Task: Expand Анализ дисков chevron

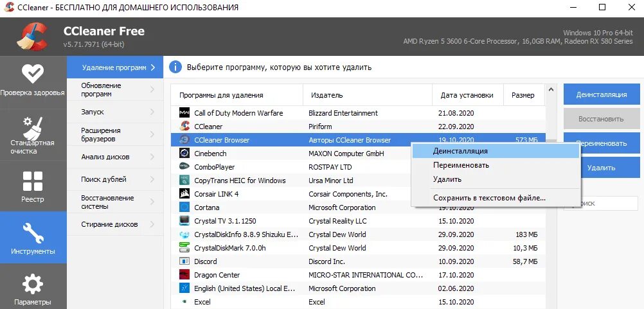Action: click(x=152, y=157)
